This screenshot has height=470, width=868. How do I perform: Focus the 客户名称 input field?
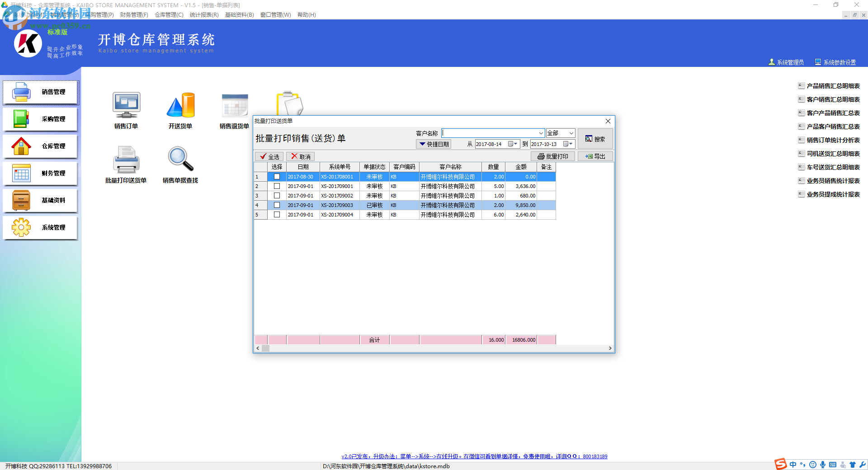click(490, 133)
